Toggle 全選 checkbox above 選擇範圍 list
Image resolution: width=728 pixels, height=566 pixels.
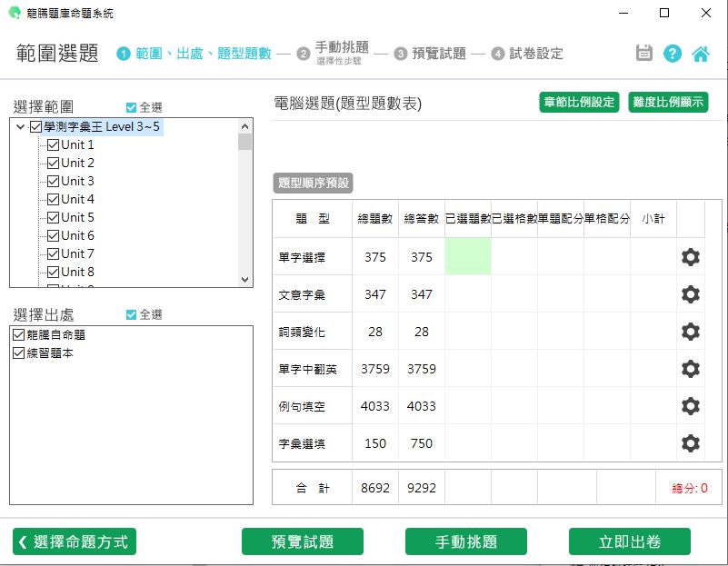point(133,107)
